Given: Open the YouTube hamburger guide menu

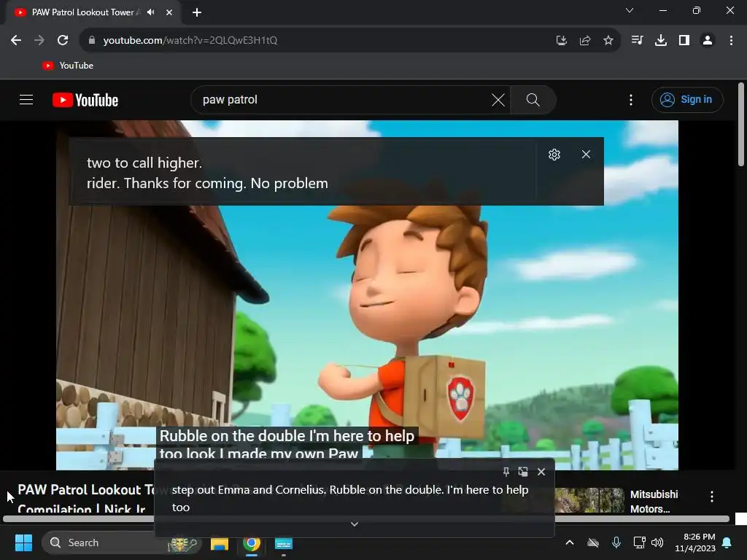Looking at the screenshot, I should [x=26, y=99].
